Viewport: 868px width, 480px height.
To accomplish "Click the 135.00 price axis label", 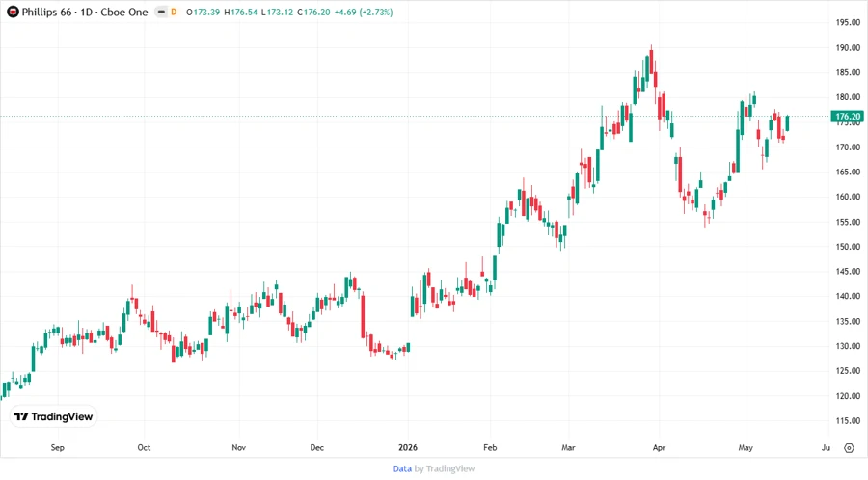I will (x=848, y=321).
